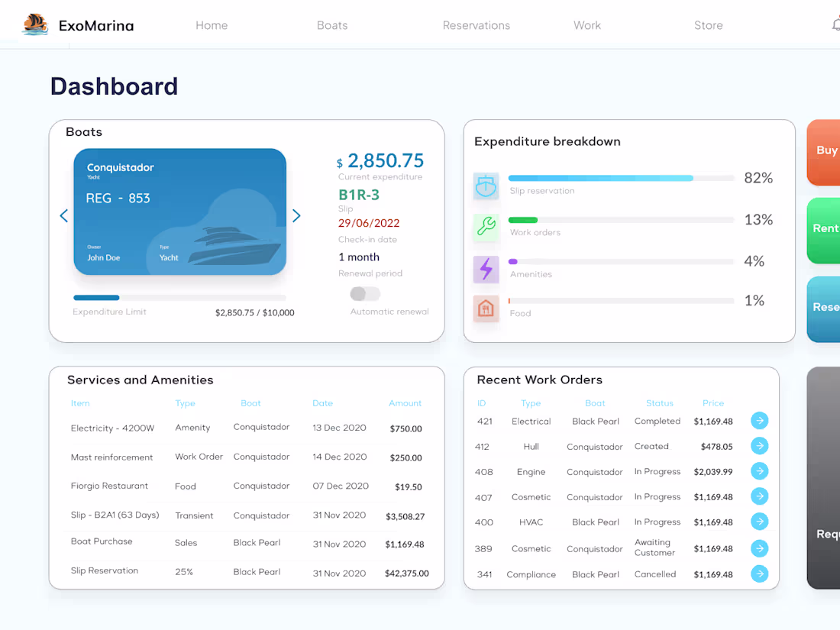The height and width of the screenshot is (630, 840).
Task: Show the previous boat card
Action: coord(63,215)
